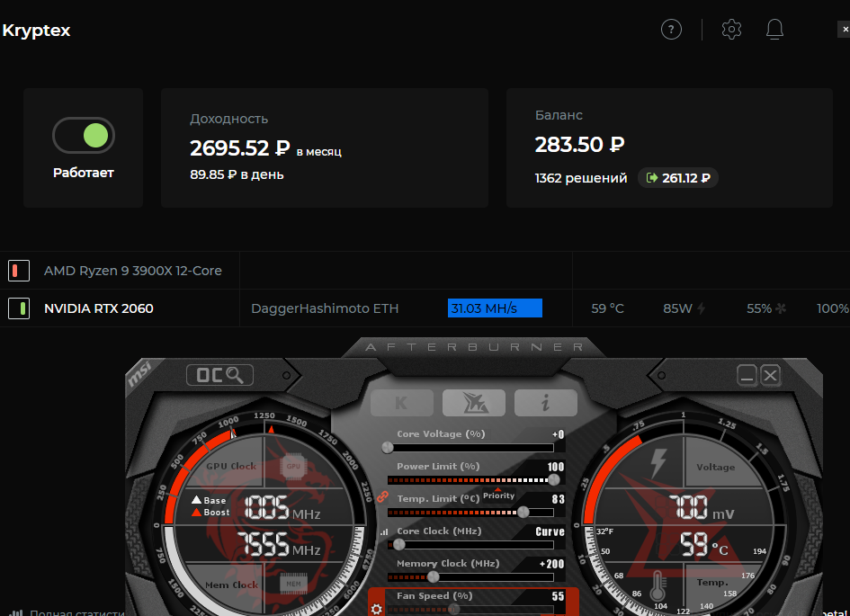Click the Afterburner jet logo button
The width and height of the screenshot is (850, 616).
coord(474,403)
